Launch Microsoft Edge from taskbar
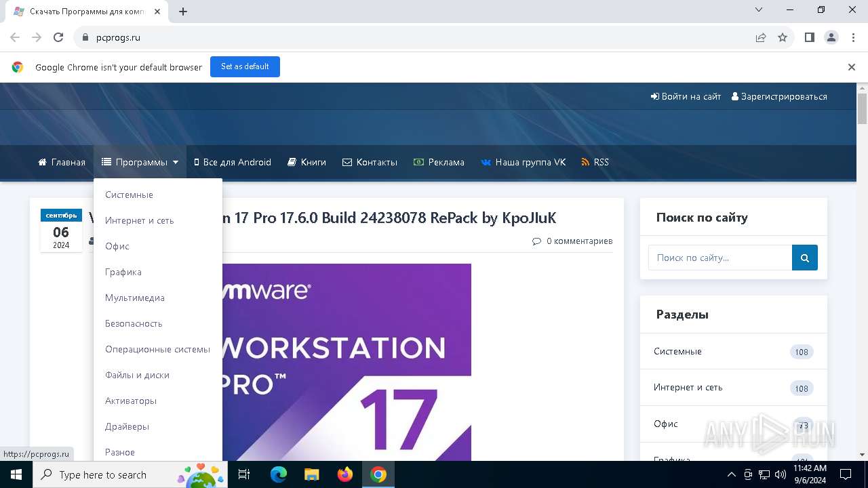Viewport: 868px width, 488px height. [x=279, y=474]
